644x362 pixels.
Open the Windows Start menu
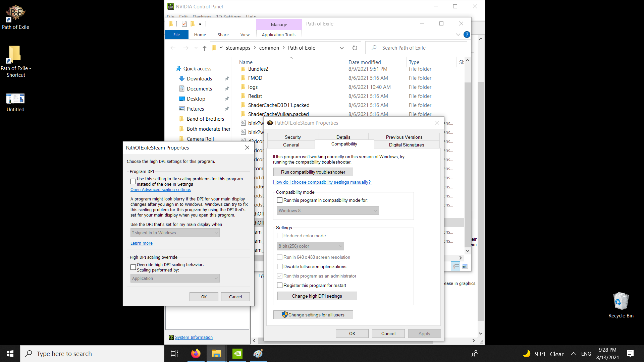(x=10, y=354)
